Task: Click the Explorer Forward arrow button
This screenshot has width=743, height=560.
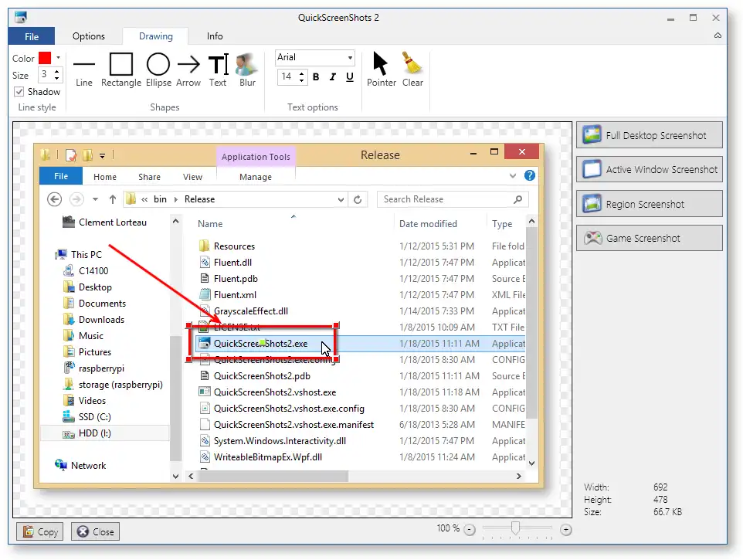Action: (76, 199)
